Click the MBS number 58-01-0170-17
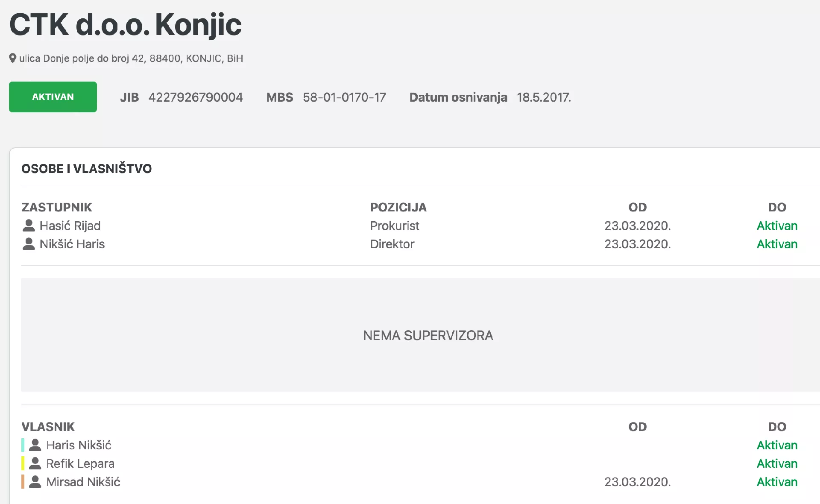 coord(344,97)
